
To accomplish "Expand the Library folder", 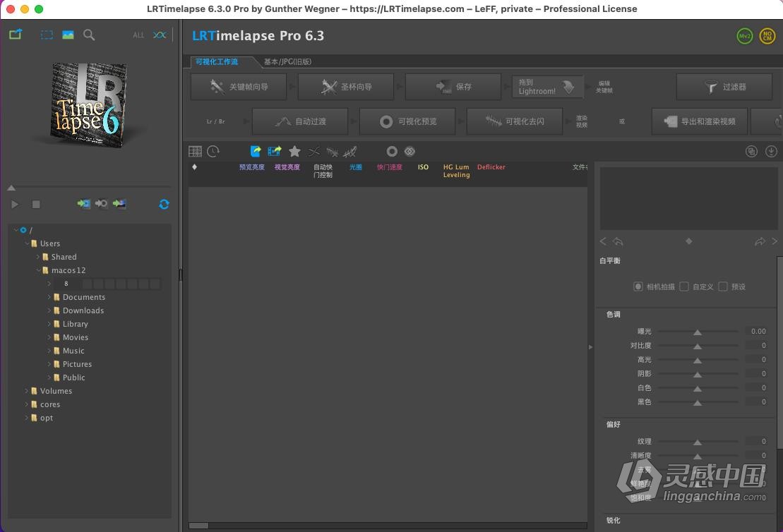I will point(49,324).
